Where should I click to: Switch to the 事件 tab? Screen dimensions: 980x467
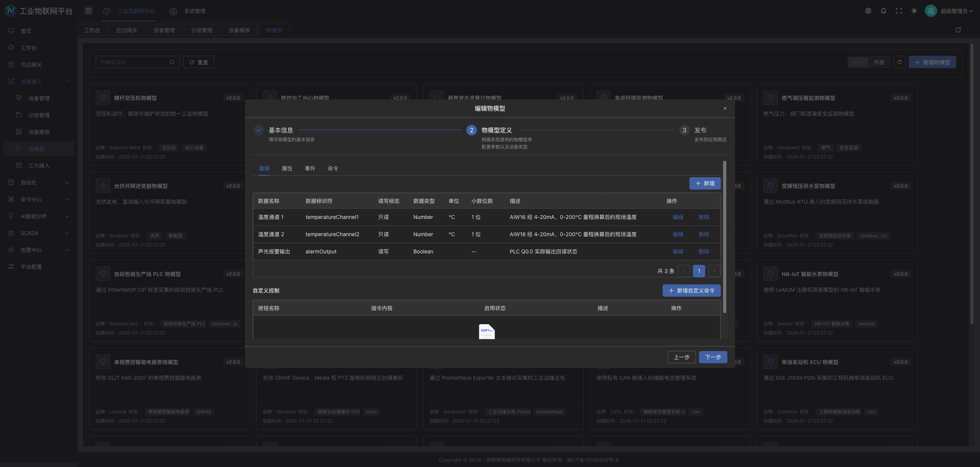coord(310,168)
